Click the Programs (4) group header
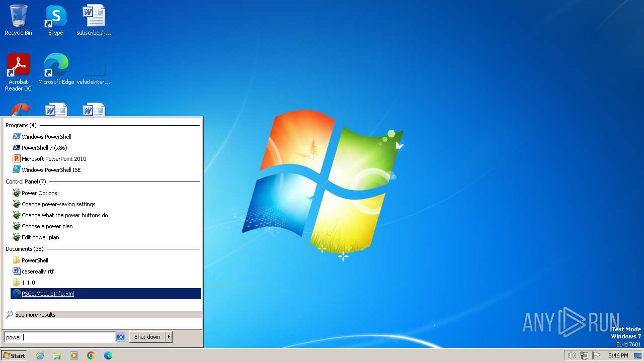644x362 pixels. click(21, 125)
